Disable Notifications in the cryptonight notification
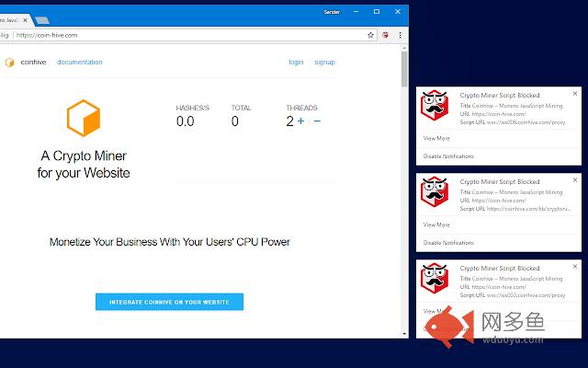588x368 pixels. (448, 243)
